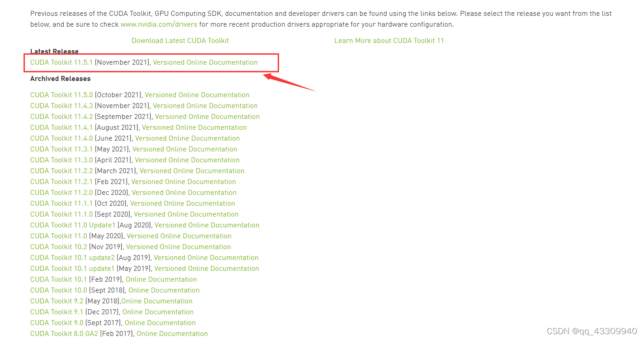Screen dimensions: 644x340
Task: Select CUDA Toolkit 11.5.0 archived release
Action: (x=61, y=95)
